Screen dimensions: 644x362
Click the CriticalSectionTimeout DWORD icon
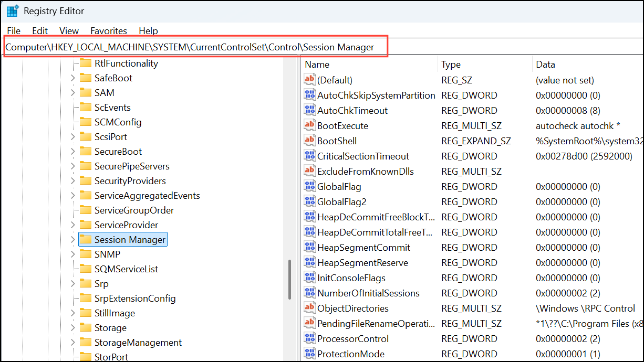click(309, 156)
